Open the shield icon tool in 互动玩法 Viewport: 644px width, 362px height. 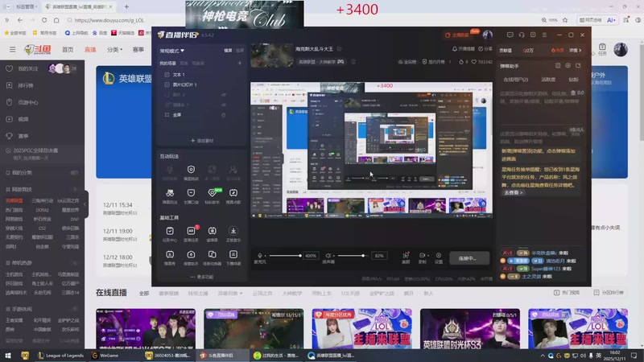(x=191, y=170)
